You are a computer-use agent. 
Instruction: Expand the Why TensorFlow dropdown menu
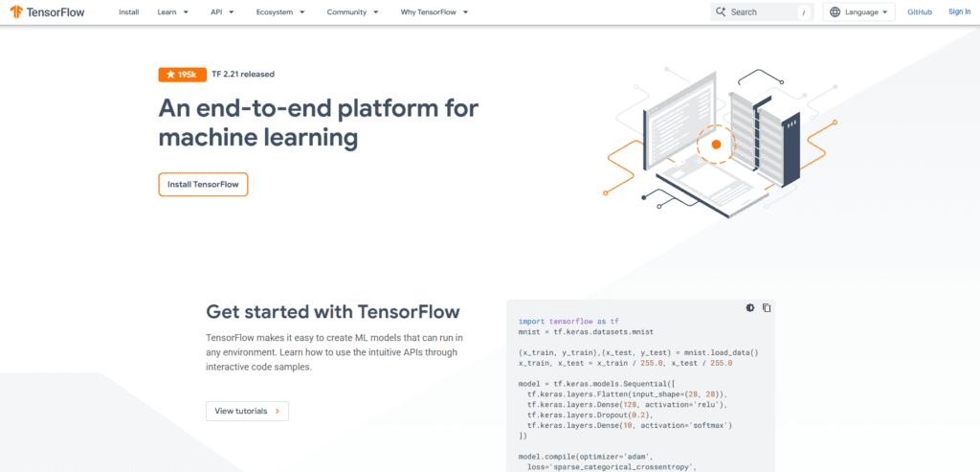[x=434, y=11]
